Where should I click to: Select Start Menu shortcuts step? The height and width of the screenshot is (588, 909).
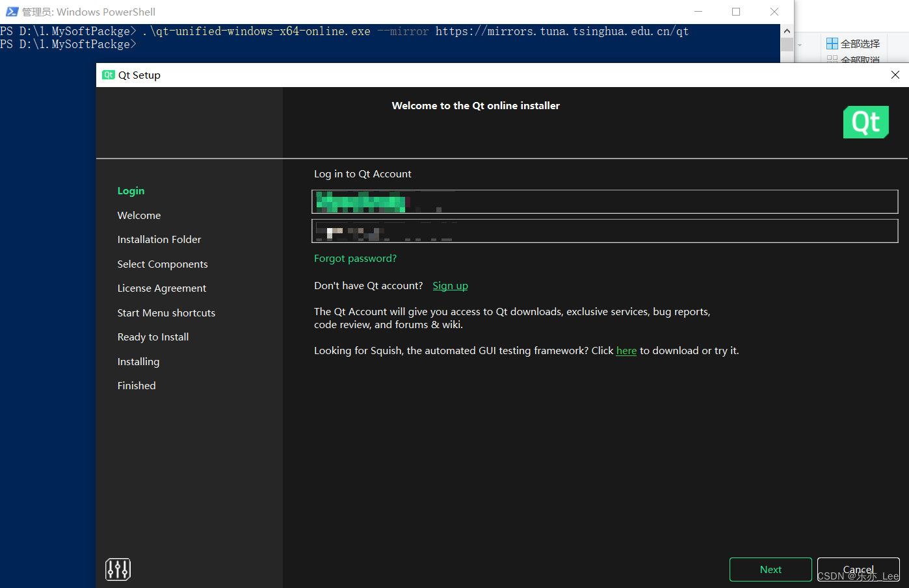166,313
